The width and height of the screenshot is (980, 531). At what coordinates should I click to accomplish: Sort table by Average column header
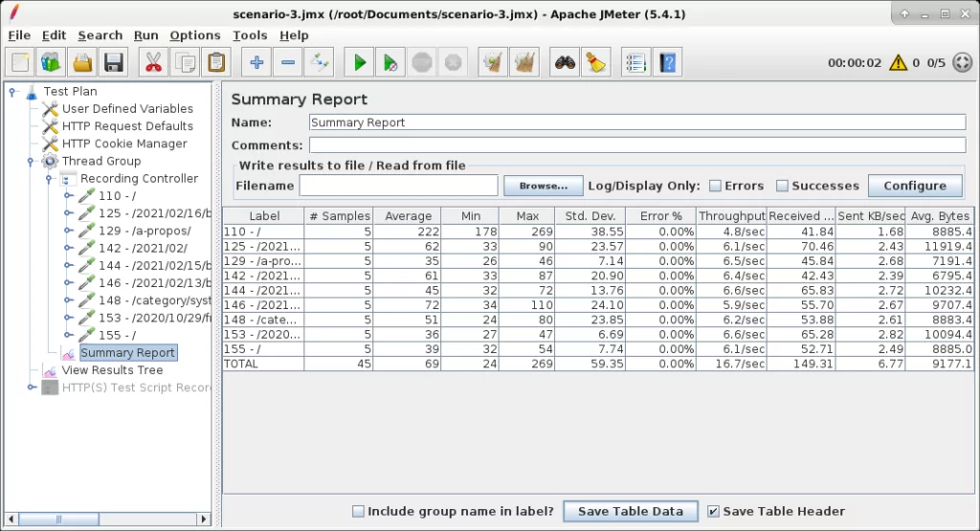click(408, 216)
